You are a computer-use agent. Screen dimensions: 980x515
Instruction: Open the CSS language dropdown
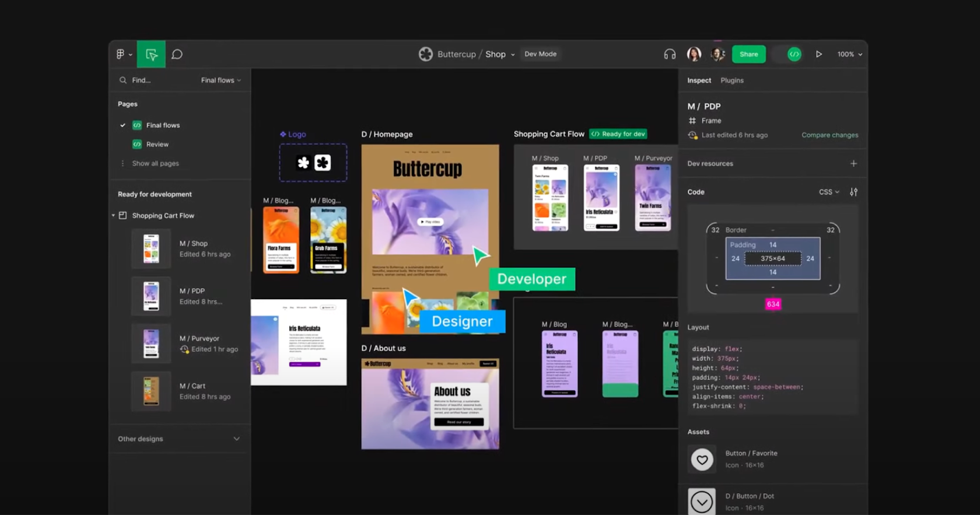829,192
